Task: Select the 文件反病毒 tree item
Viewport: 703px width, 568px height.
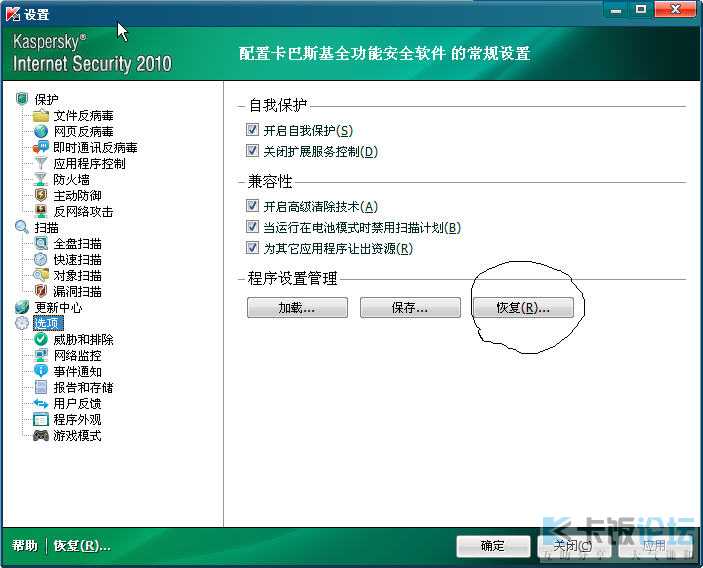Action: click(83, 116)
